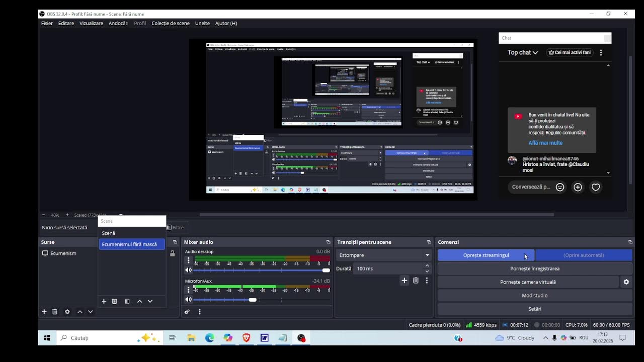Image resolution: width=644 pixels, height=362 pixels.
Task: Adjust the Audio desktop volume slider
Action: point(262,270)
